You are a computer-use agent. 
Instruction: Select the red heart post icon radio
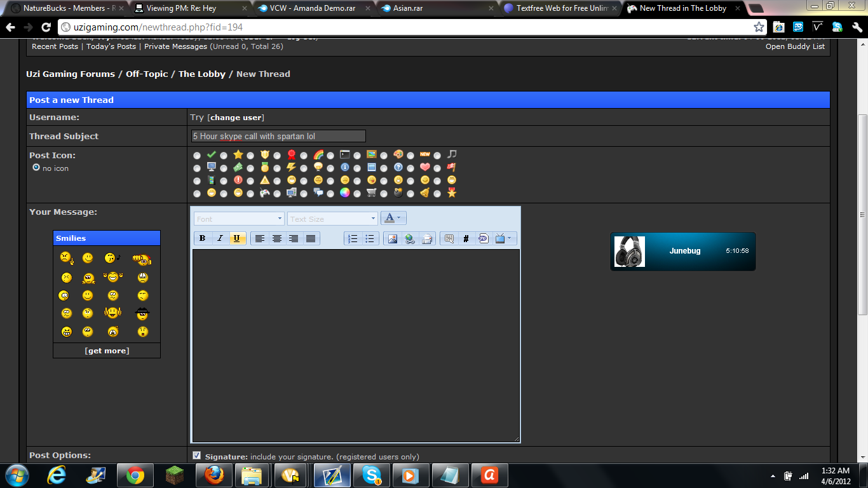coord(410,168)
